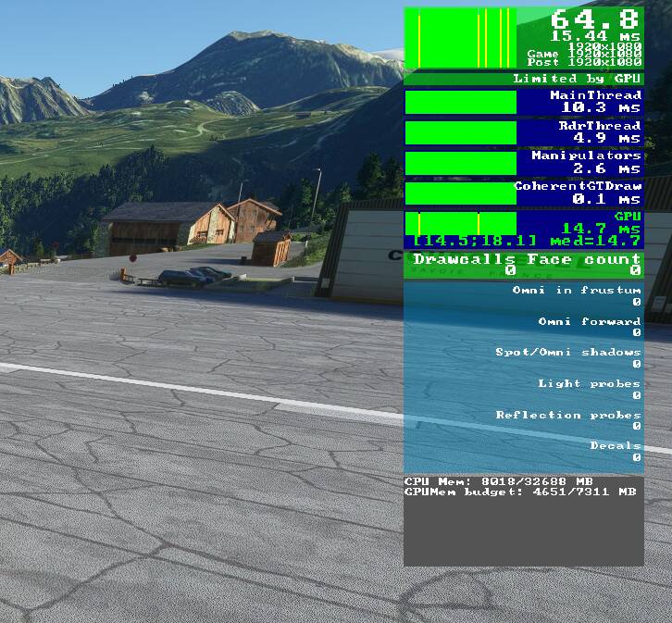Click the 'Reflection probes' entry
672x623 pixels.
[x=568, y=420]
